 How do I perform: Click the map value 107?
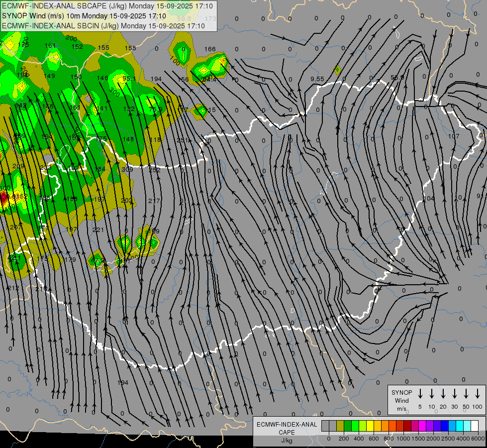(x=454, y=136)
